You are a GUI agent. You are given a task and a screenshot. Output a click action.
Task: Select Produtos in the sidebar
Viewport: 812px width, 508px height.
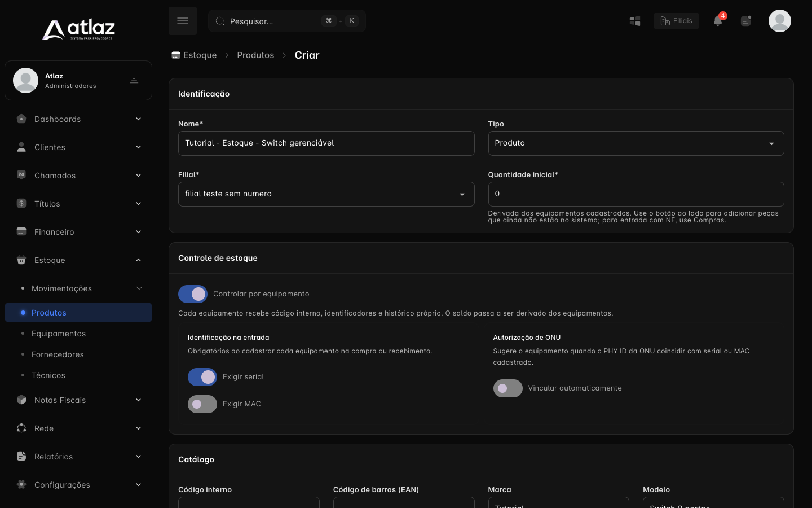[78, 313]
